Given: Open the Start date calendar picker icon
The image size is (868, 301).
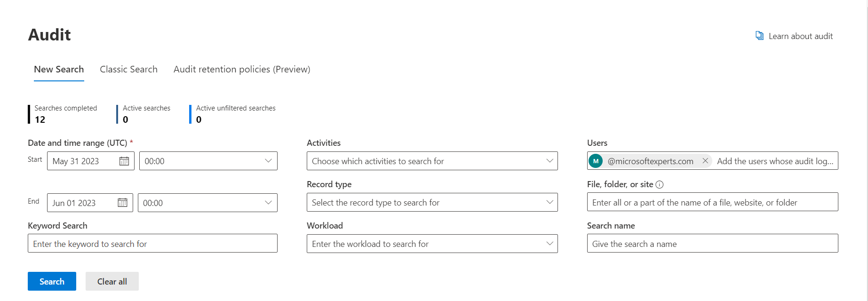Looking at the screenshot, I should pyautogui.click(x=124, y=161).
